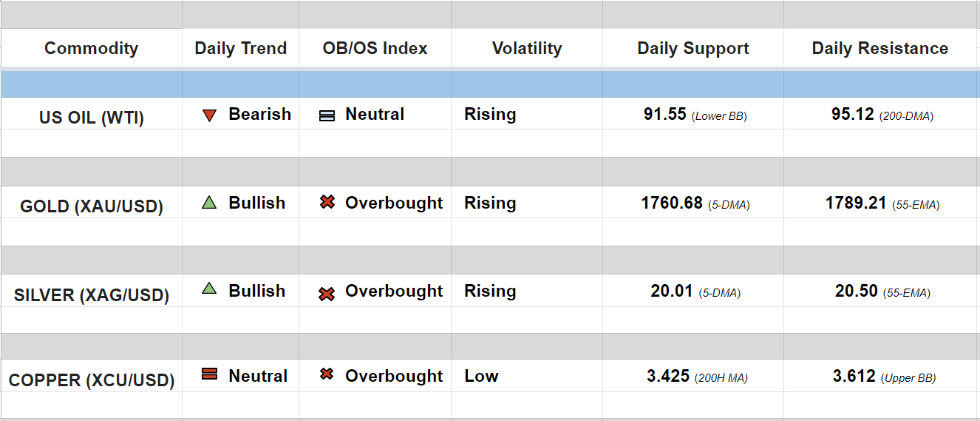The width and height of the screenshot is (980, 421).
Task: Click the Daily Resistance column header
Action: pos(879,49)
